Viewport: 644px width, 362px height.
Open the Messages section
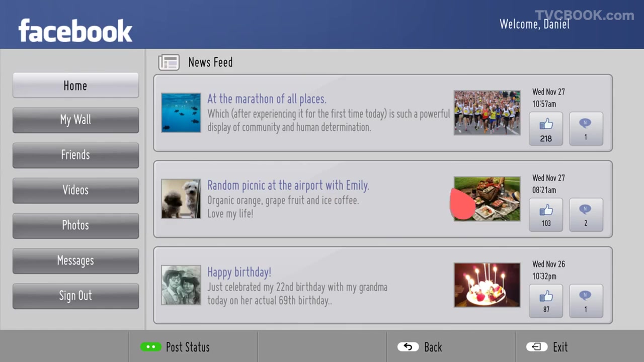pyautogui.click(x=75, y=260)
